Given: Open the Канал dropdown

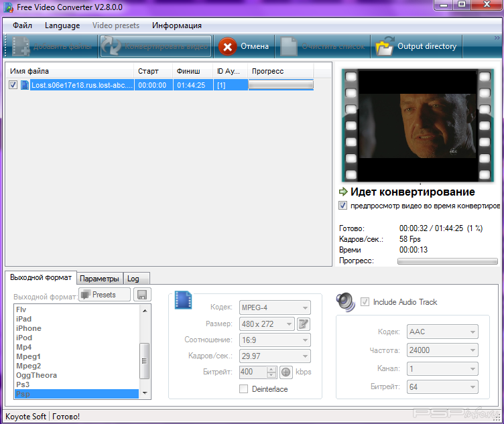Looking at the screenshot, I should 442,369.
